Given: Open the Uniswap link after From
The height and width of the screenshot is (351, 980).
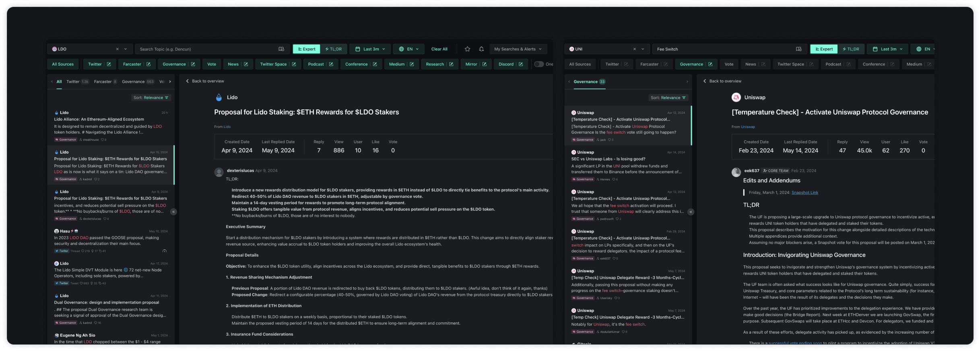Looking at the screenshot, I should [748, 127].
